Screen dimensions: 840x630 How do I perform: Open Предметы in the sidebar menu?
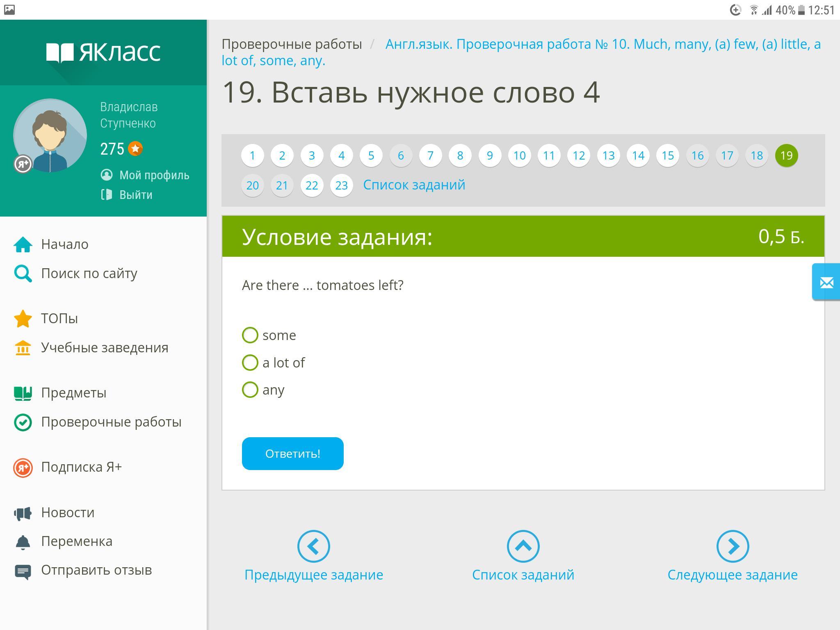click(74, 393)
